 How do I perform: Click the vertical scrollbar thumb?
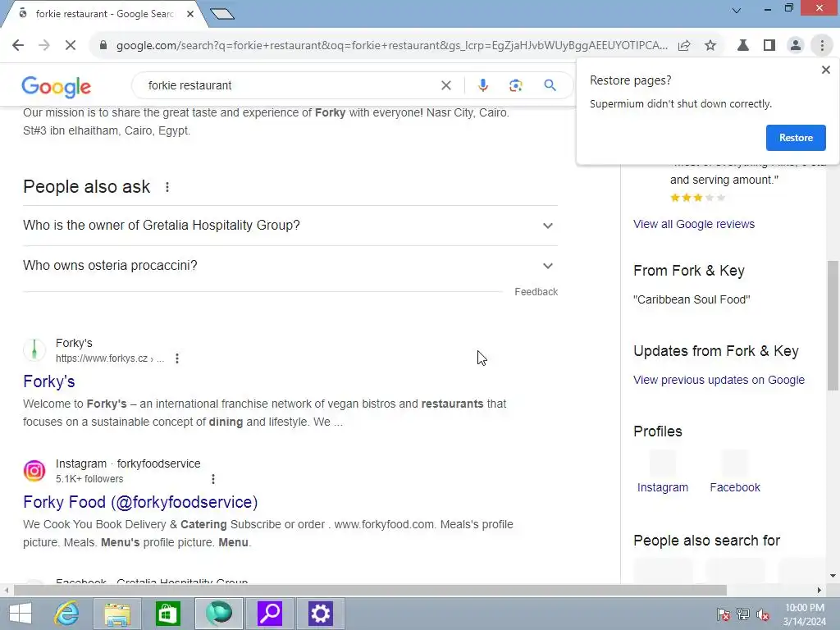(833, 325)
